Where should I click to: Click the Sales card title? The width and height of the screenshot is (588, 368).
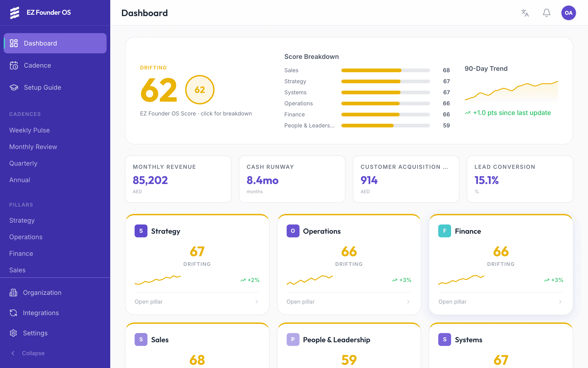click(x=160, y=339)
